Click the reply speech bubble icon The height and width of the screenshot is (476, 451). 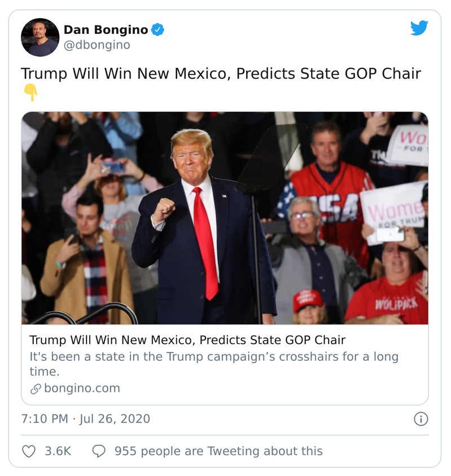point(98,451)
